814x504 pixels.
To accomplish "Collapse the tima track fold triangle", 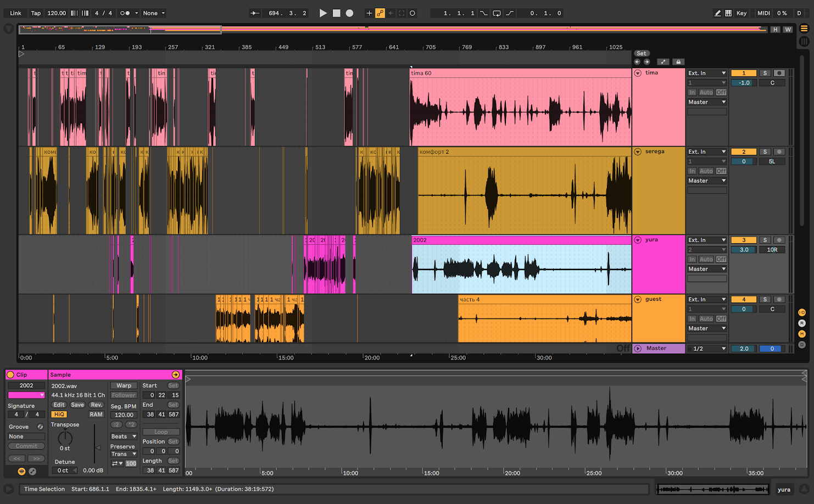I will coord(638,73).
